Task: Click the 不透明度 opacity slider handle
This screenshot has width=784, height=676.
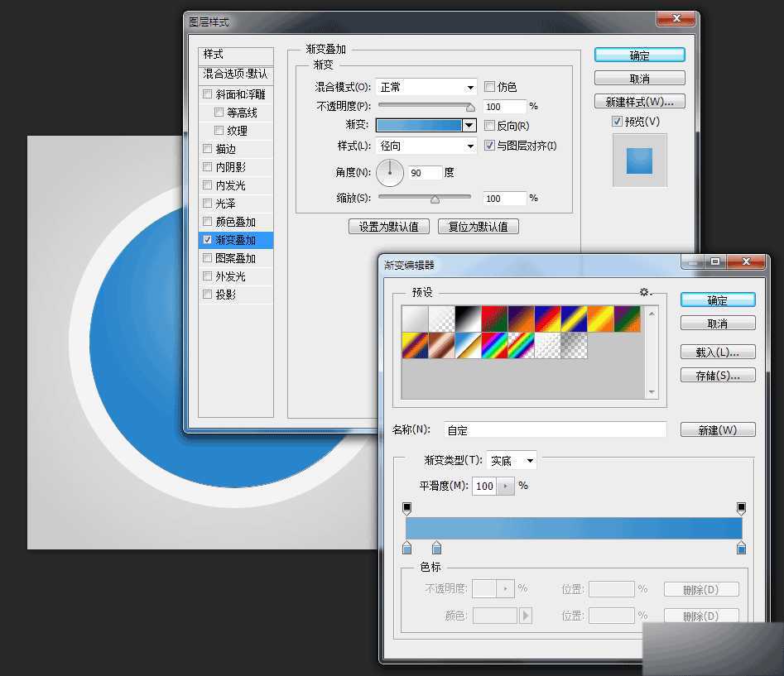Action: point(470,107)
